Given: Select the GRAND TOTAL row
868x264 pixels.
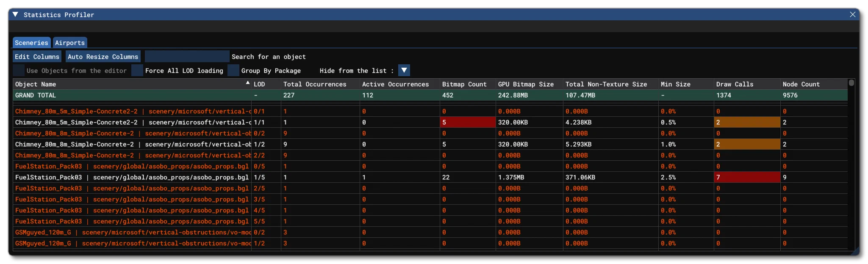Looking at the screenshot, I should (x=430, y=95).
